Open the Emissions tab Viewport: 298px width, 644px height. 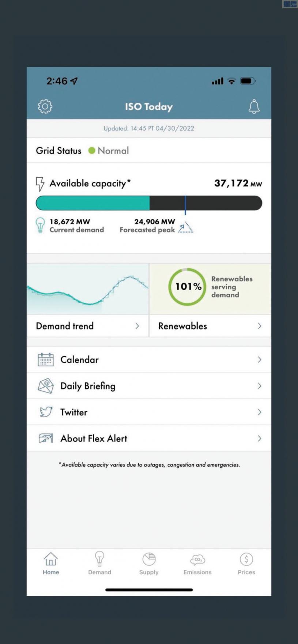click(x=197, y=563)
